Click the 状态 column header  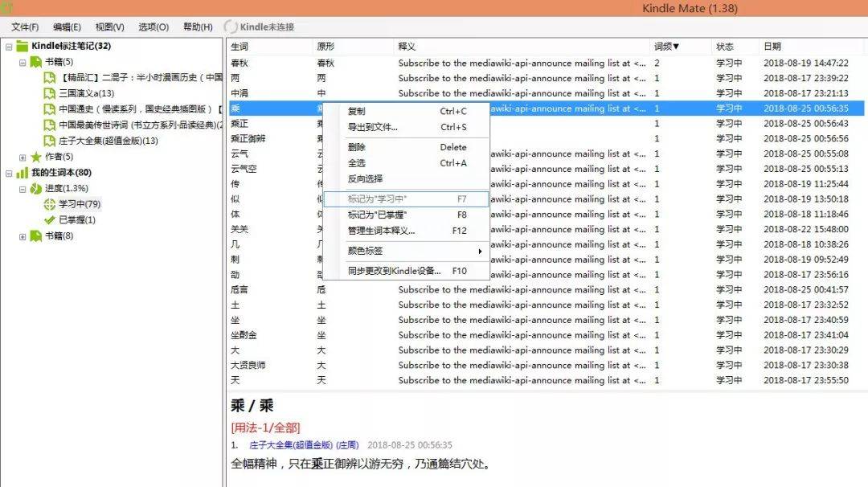(735, 47)
